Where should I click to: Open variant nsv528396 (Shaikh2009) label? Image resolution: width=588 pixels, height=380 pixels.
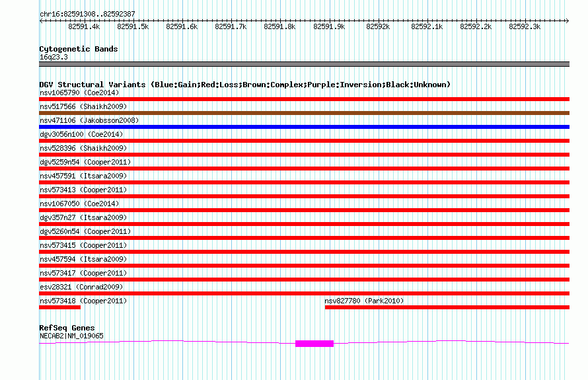point(83,148)
